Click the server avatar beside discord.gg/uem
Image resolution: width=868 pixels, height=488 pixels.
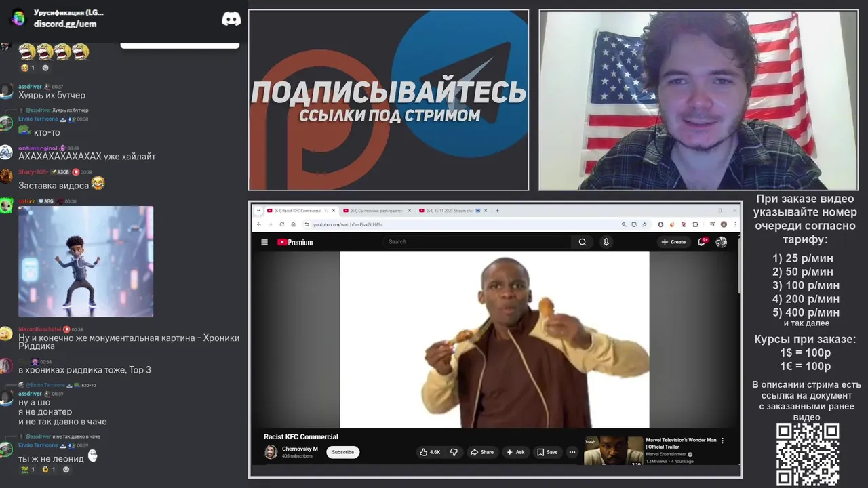tap(18, 18)
